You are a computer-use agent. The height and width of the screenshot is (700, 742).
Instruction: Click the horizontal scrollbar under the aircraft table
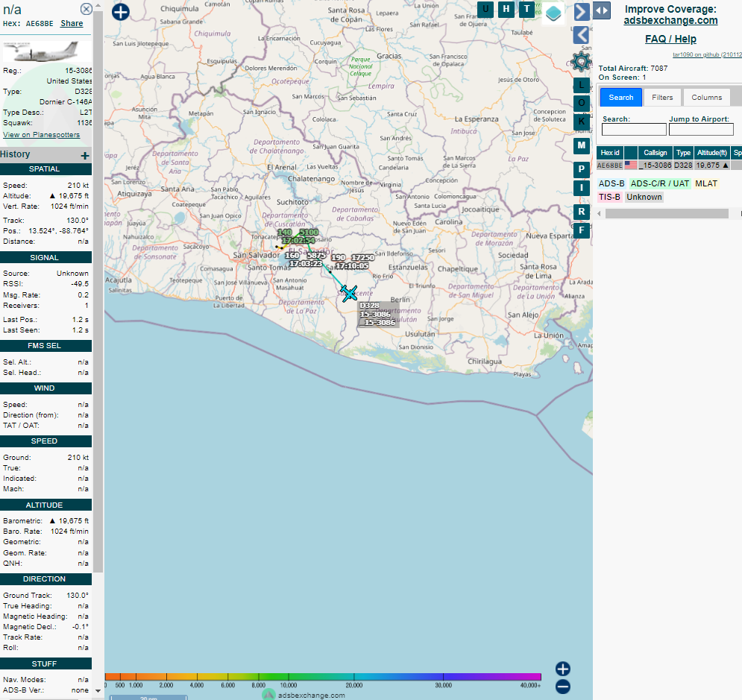pos(667,214)
